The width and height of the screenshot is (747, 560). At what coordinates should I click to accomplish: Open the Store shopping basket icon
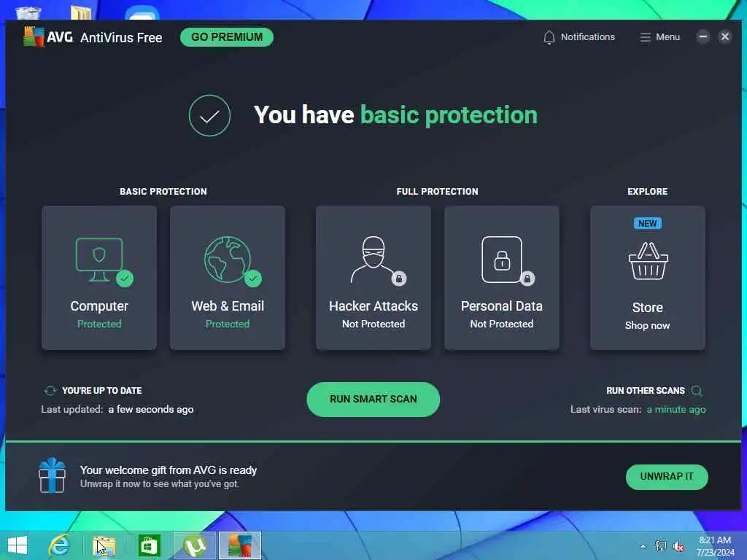[648, 261]
